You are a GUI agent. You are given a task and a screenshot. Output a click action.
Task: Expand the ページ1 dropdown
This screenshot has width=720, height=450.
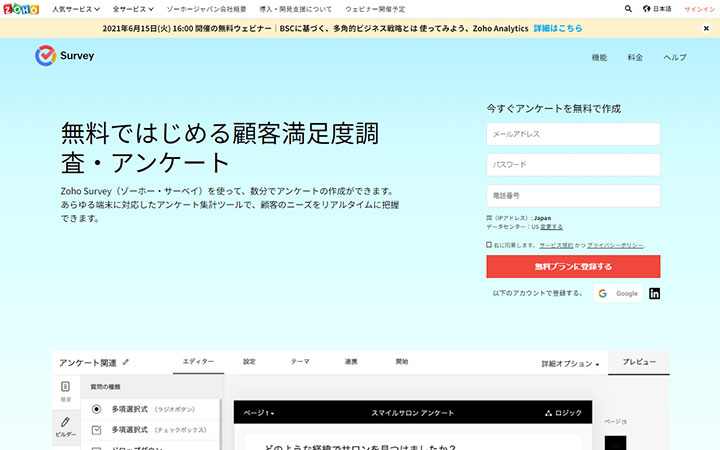pos(259,413)
